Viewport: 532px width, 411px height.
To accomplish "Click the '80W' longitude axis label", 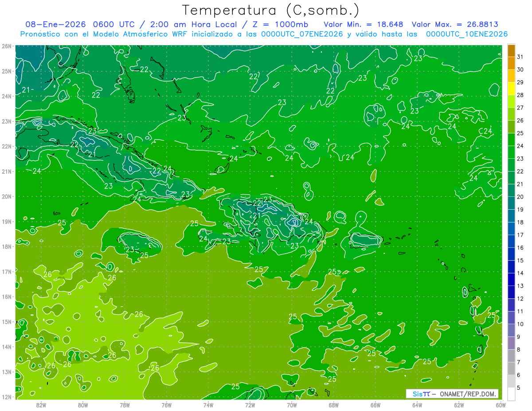I will tap(83, 404).
